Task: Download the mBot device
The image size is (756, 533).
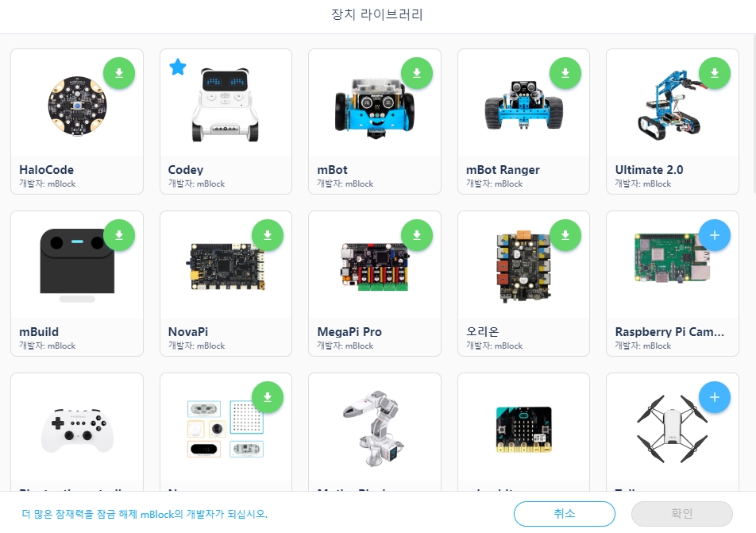Action: (417, 73)
